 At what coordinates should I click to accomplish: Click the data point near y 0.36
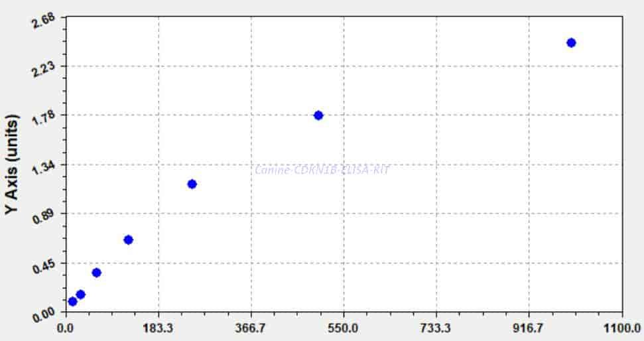coord(97,273)
